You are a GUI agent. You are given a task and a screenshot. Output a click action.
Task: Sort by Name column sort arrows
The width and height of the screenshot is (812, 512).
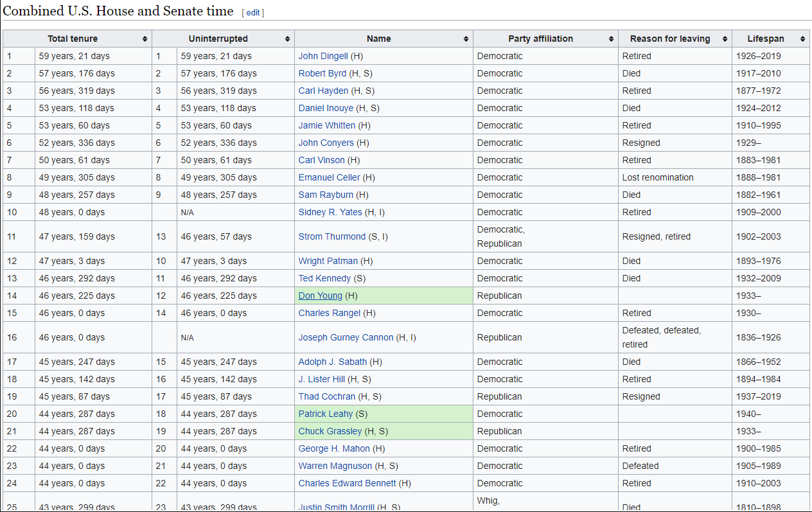coord(466,39)
